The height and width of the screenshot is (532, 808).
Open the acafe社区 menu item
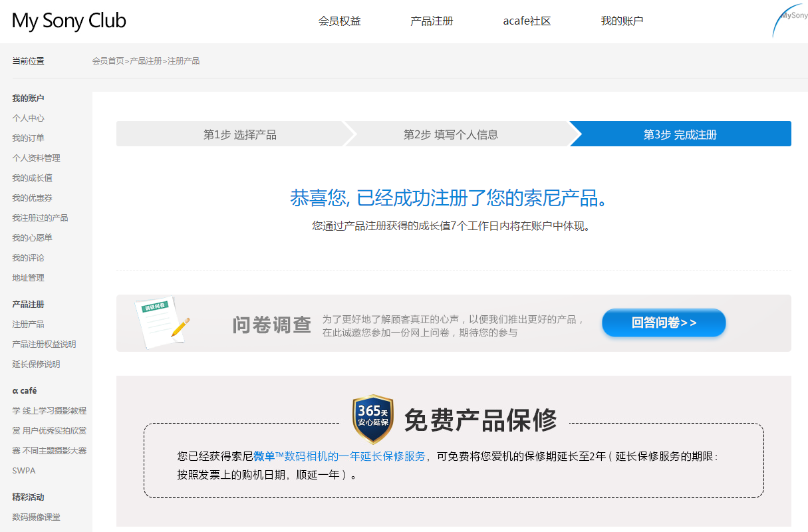click(x=526, y=21)
